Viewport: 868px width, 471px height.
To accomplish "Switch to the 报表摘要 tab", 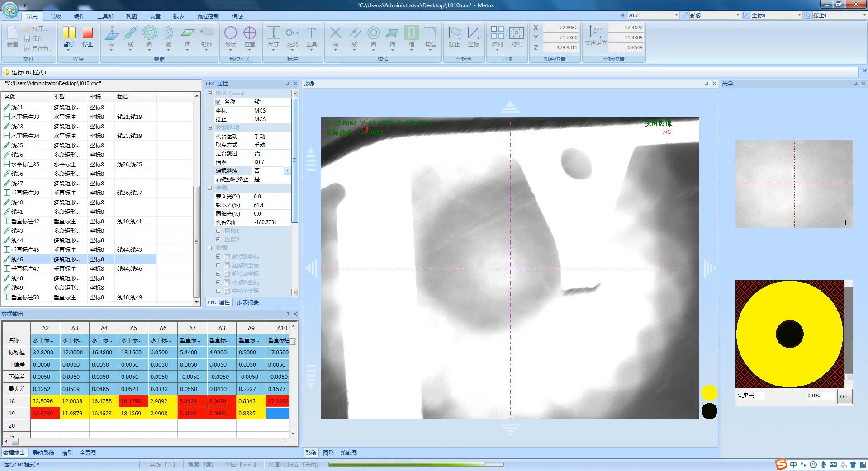I will [247, 302].
